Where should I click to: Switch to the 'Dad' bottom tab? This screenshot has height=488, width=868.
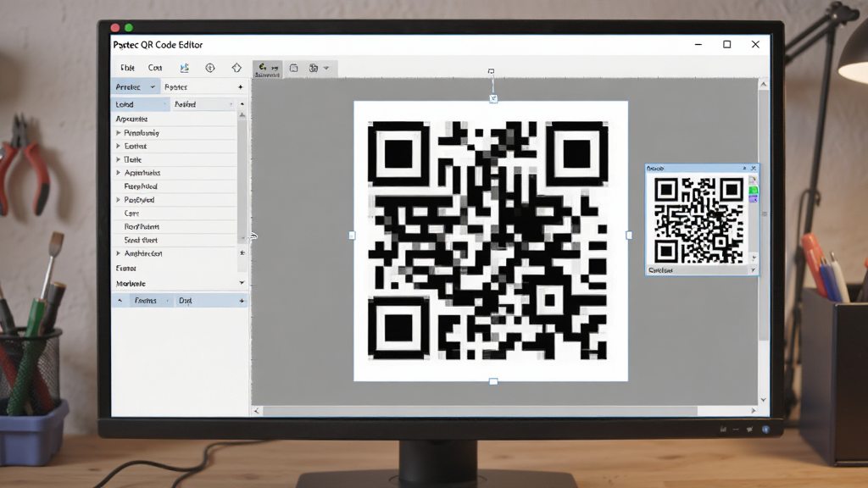tap(186, 301)
